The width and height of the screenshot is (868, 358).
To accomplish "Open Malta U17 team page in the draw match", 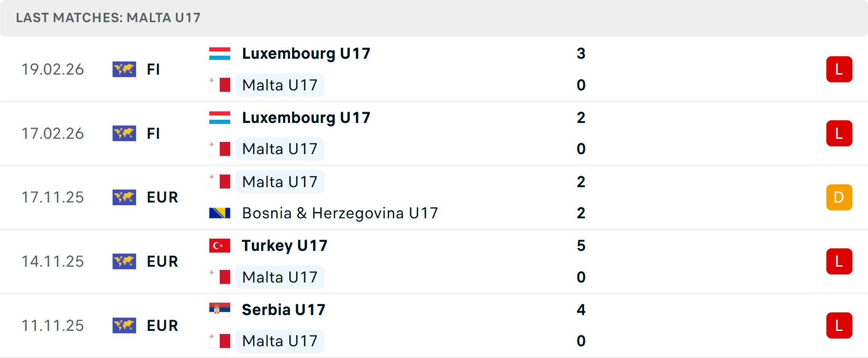I will (279, 181).
